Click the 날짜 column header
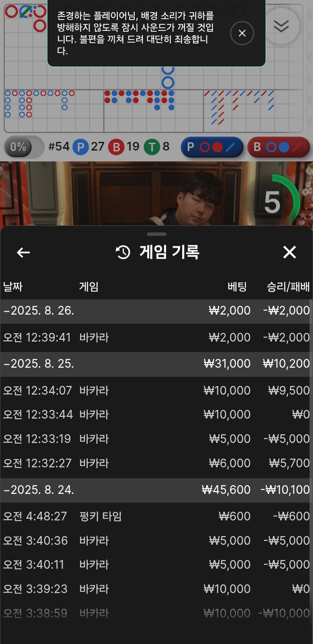313x644 pixels. 13,287
